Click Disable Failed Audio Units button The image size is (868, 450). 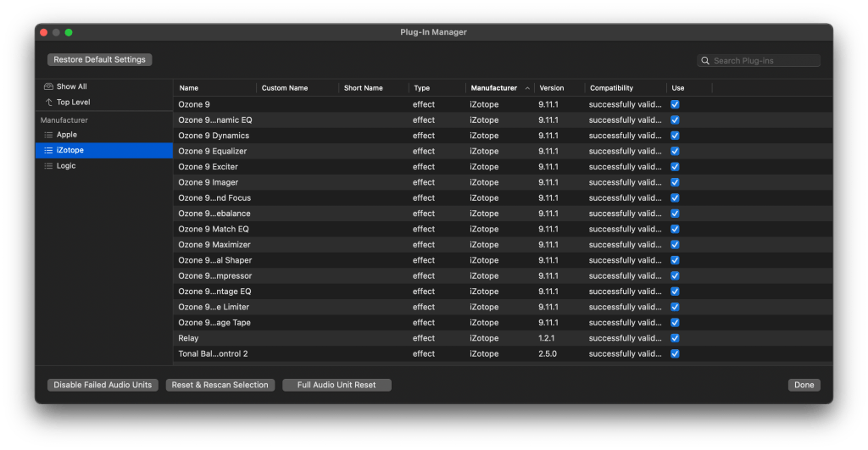coord(103,385)
